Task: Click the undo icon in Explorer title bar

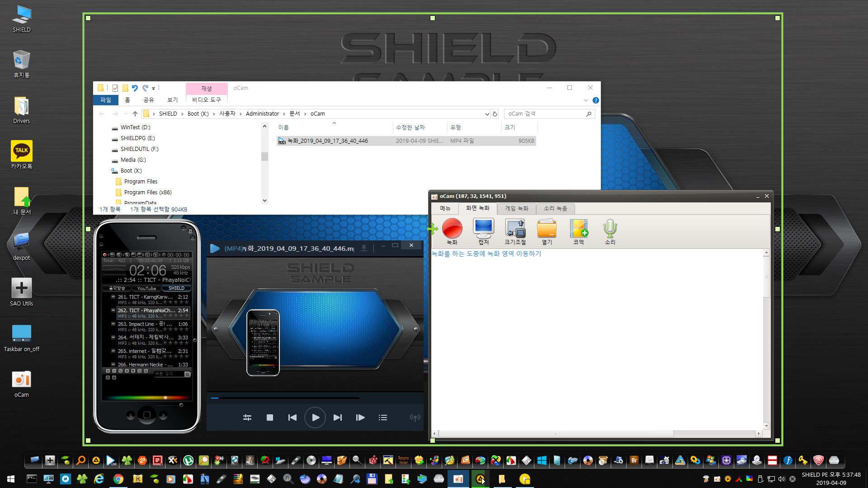Action: point(135,88)
